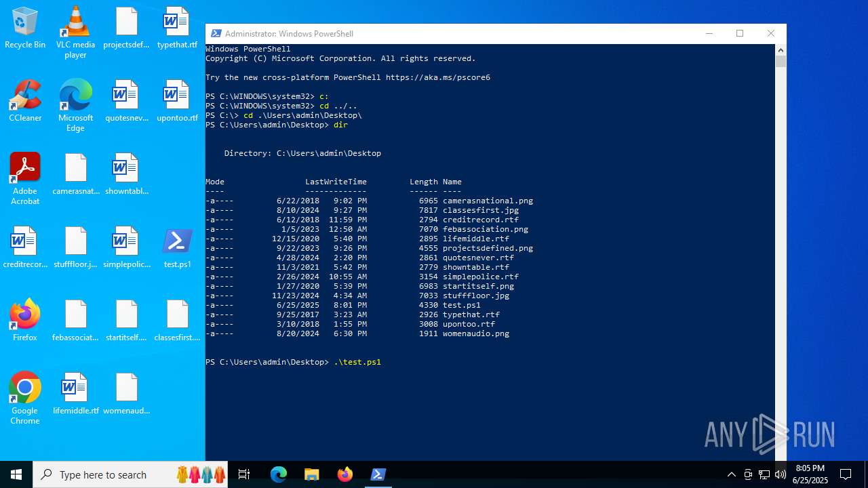
Task: Launch Google Chrome desktop shortcut
Action: pyautogui.click(x=25, y=399)
